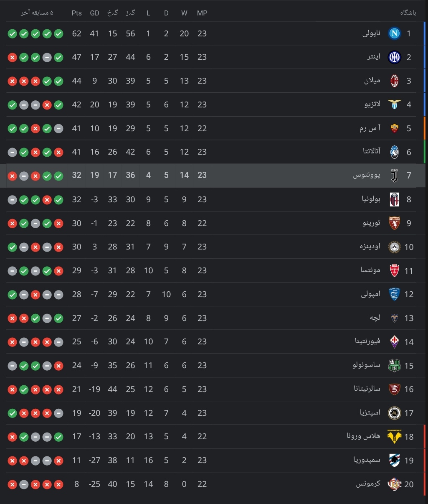Click the Napoli club crest icon

tap(394, 33)
